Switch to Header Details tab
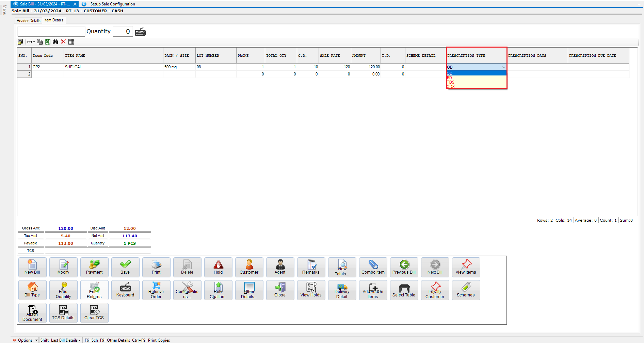This screenshot has height=343, width=644. pyautogui.click(x=29, y=21)
